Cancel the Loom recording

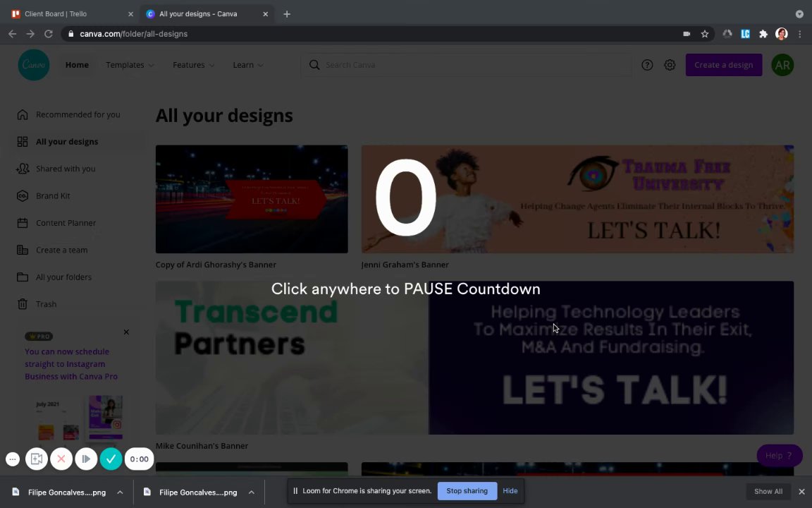click(61, 459)
